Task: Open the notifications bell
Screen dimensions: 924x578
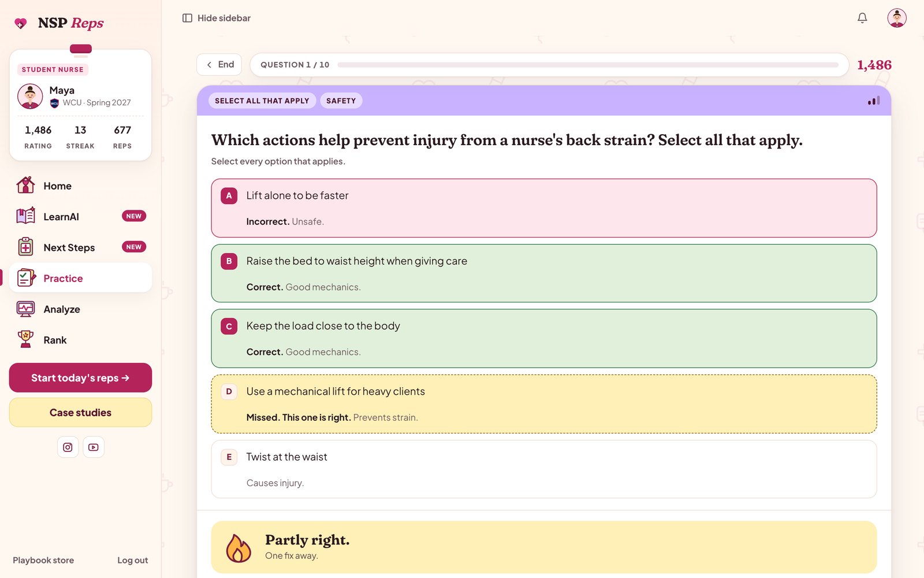Action: (x=862, y=18)
